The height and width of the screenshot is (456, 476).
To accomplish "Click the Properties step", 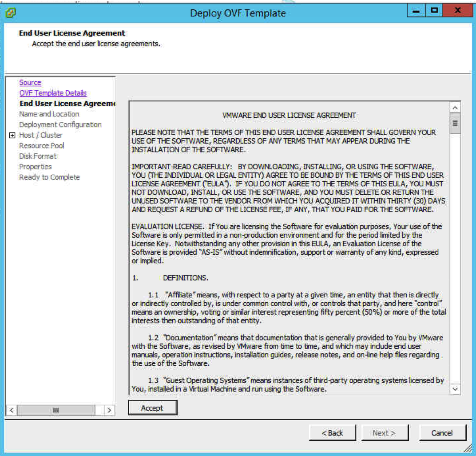I will (36, 167).
